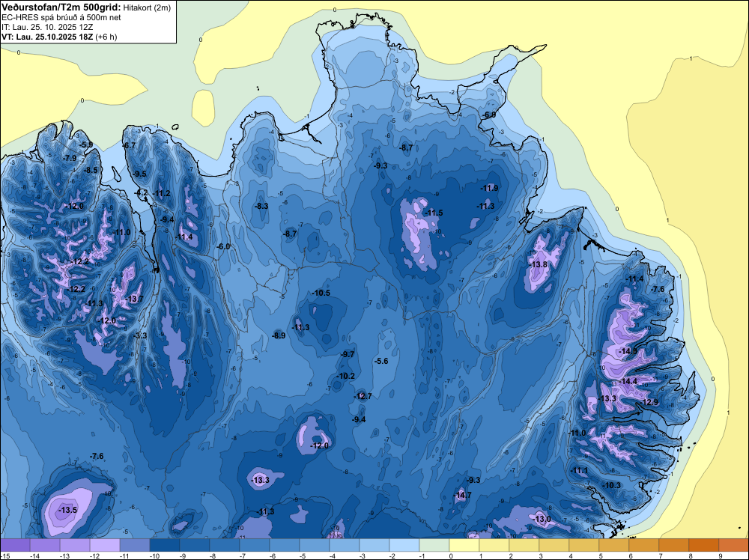Pick legend swatch between -6 and -5
749x560 pixels.
click(x=285, y=545)
